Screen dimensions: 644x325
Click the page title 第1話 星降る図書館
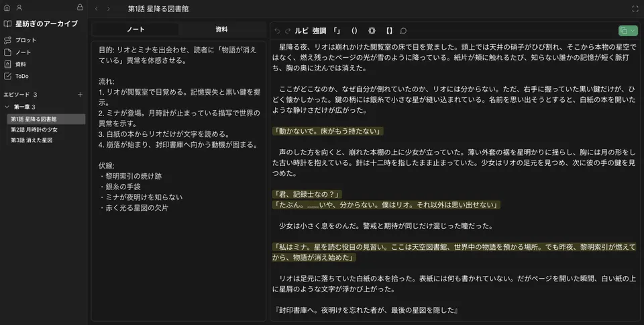coord(158,9)
